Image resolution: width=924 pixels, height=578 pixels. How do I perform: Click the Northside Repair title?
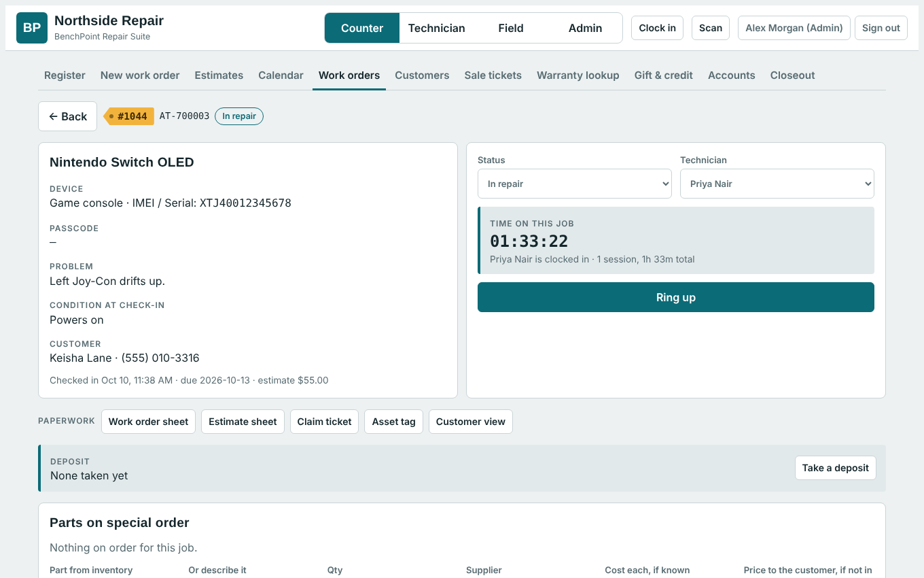click(109, 20)
